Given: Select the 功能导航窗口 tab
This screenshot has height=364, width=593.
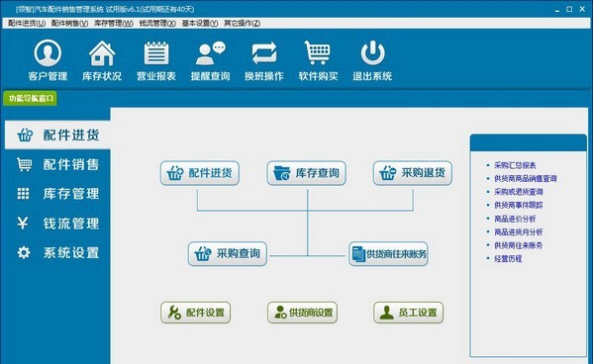Looking at the screenshot, I should click(x=31, y=98).
